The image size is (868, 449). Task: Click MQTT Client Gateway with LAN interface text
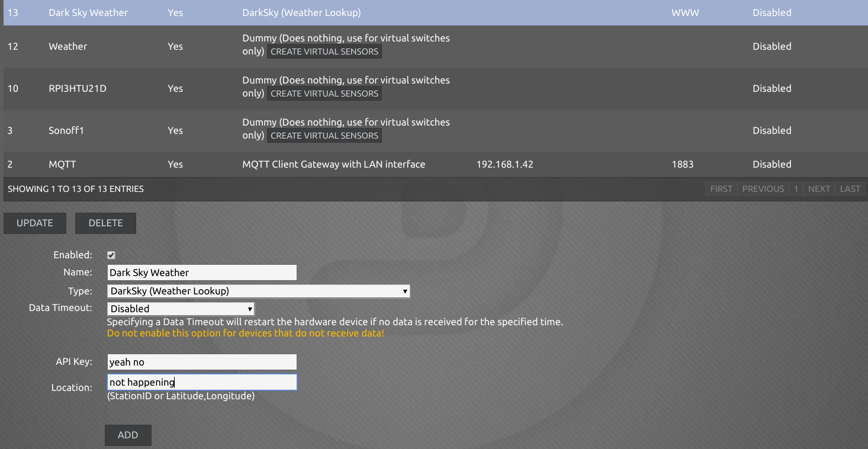[334, 164]
